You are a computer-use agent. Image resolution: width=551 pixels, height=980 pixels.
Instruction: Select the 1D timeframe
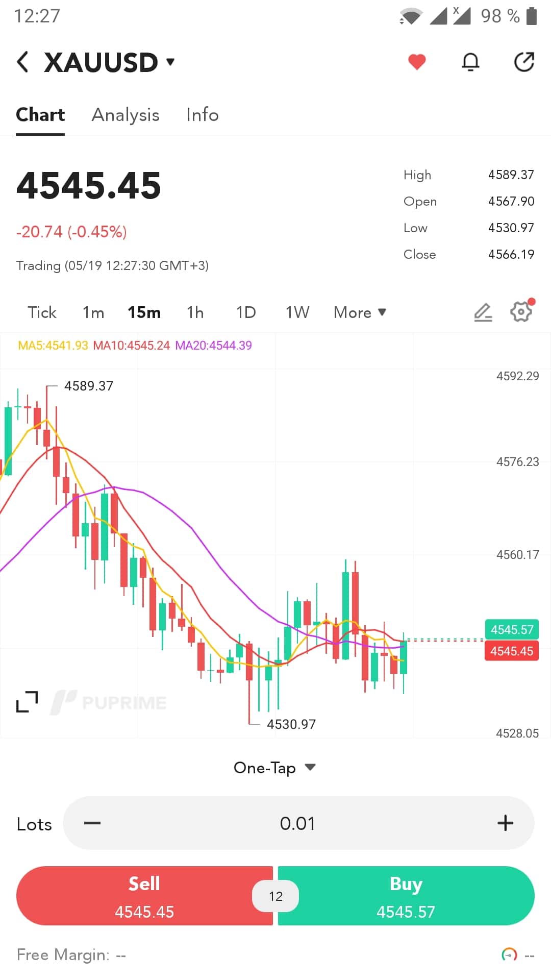[x=246, y=312]
